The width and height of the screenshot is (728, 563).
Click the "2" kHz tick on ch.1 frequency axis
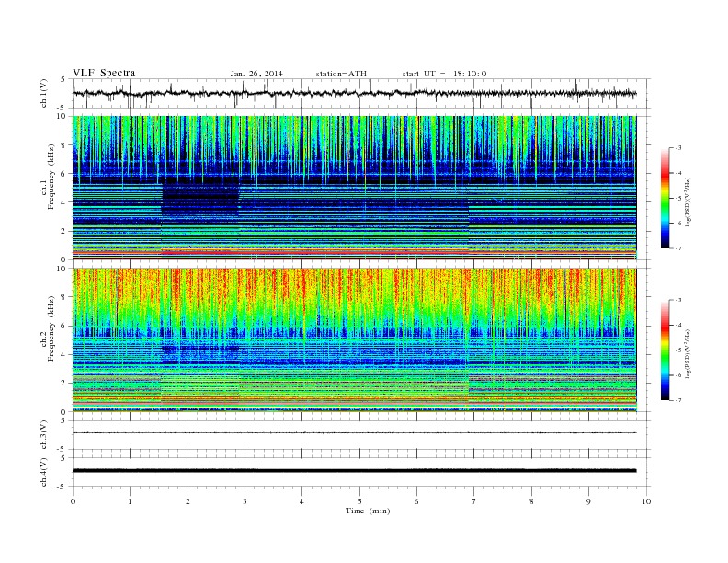tap(63, 231)
